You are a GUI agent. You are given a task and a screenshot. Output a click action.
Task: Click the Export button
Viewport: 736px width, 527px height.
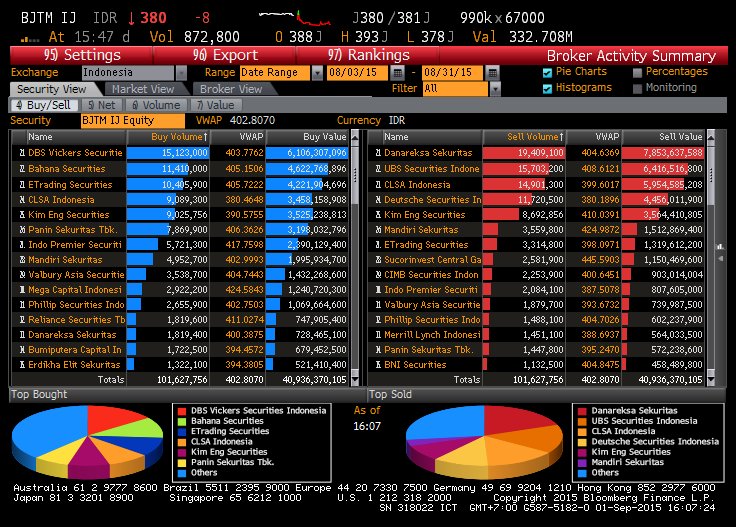click(x=225, y=56)
